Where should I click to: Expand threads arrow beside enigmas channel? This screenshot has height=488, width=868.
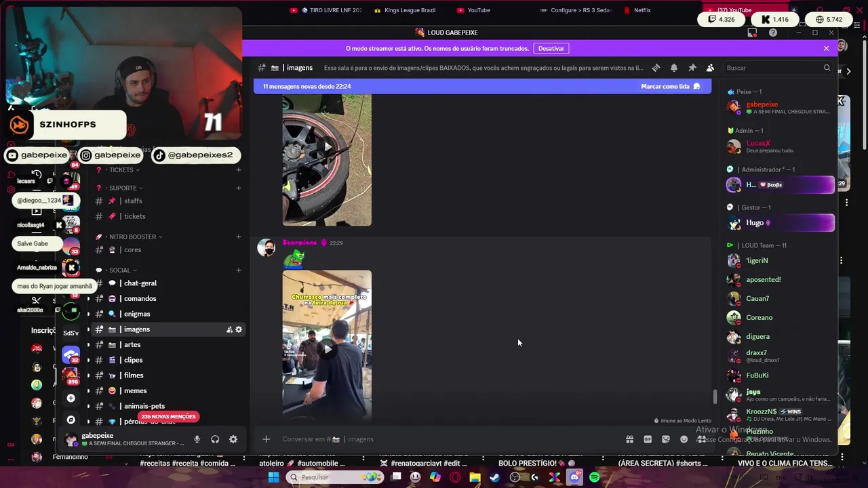(88, 314)
